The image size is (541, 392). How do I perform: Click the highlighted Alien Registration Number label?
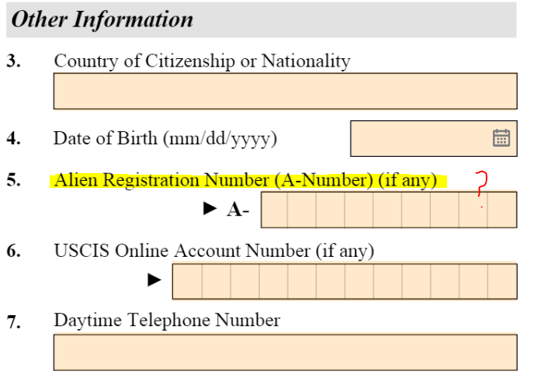pos(245,181)
